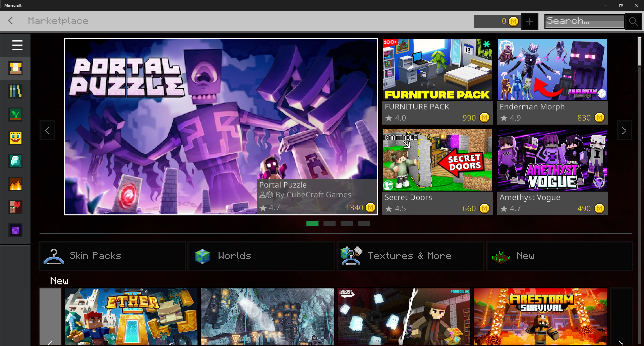The width and height of the screenshot is (644, 346).
Task: Open the hamburger menu in sidebar
Action: click(x=17, y=45)
